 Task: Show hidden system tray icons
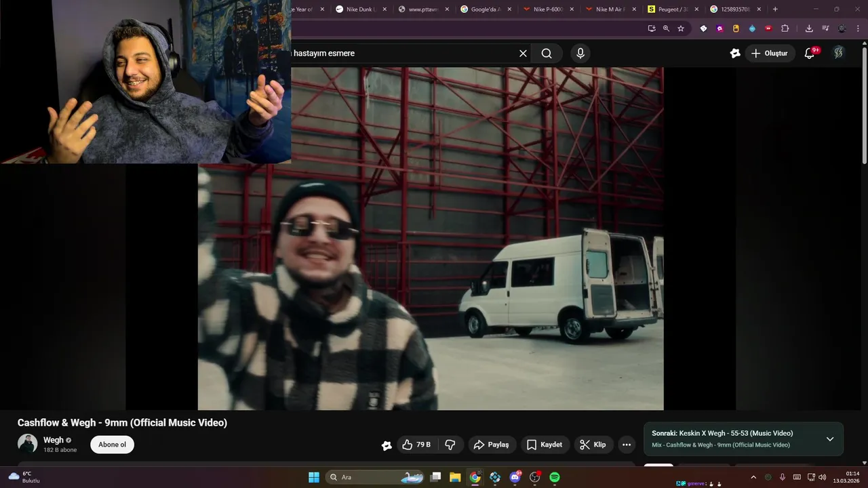[x=755, y=477]
